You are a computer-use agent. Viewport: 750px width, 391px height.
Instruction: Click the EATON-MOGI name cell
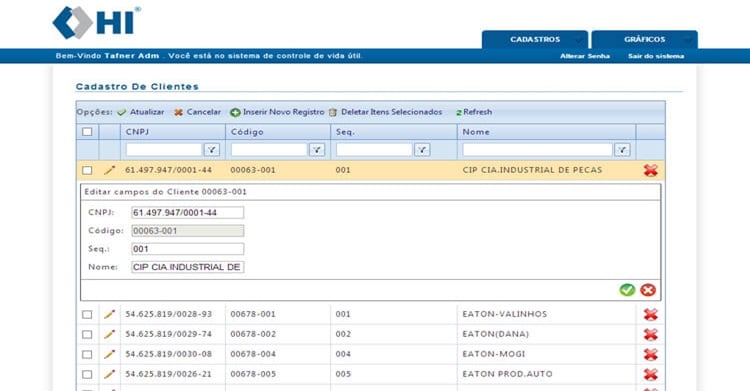pos(494,354)
